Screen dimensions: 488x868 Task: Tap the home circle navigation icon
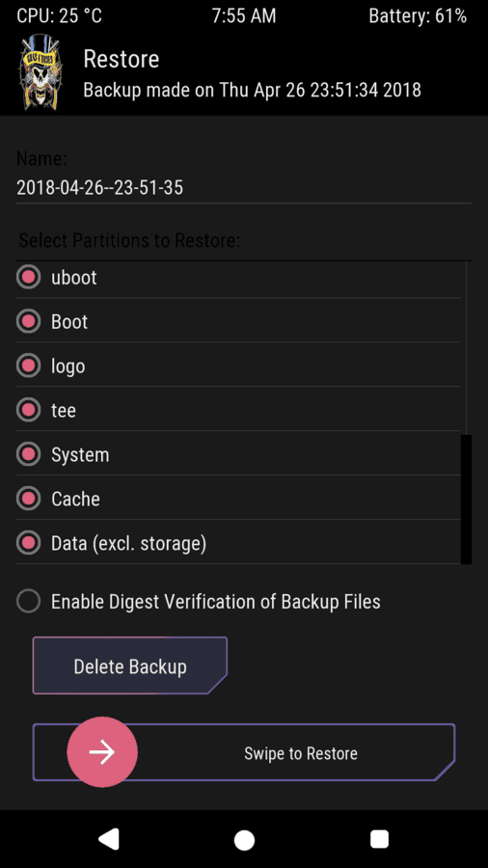(244, 840)
